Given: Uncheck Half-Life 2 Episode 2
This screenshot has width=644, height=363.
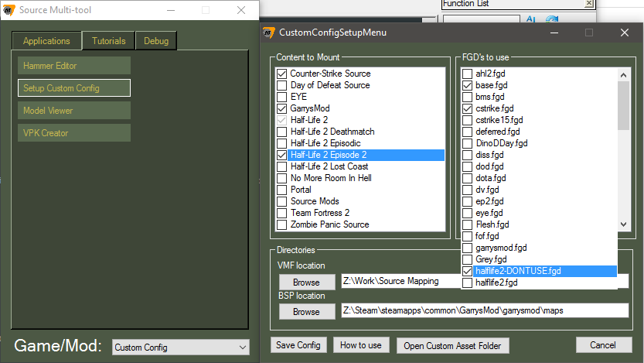Looking at the screenshot, I should [x=281, y=155].
